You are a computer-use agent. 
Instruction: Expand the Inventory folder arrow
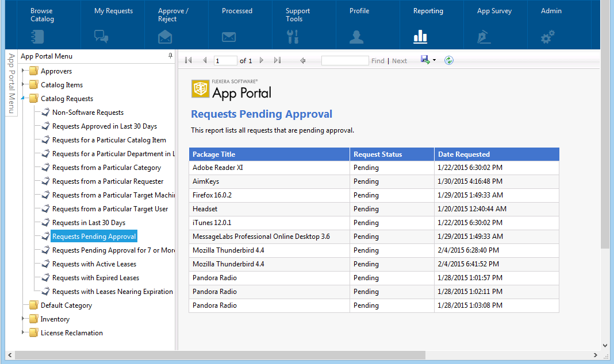click(23, 319)
